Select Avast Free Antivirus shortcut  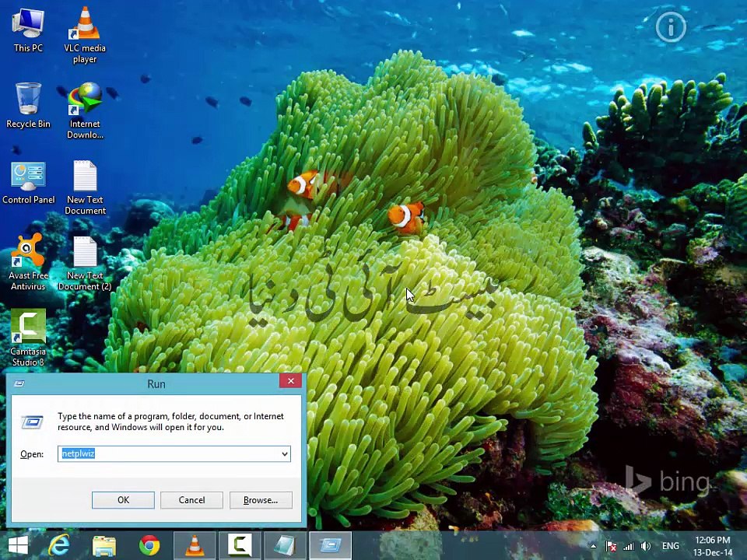pyautogui.click(x=28, y=262)
